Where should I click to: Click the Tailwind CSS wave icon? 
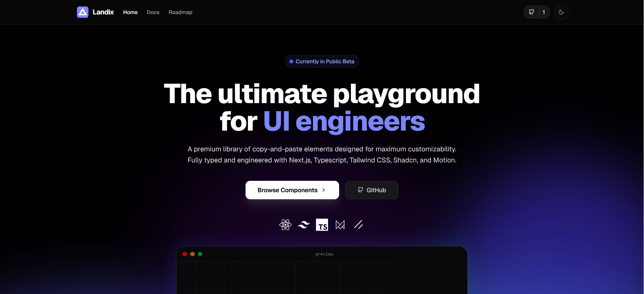304,225
